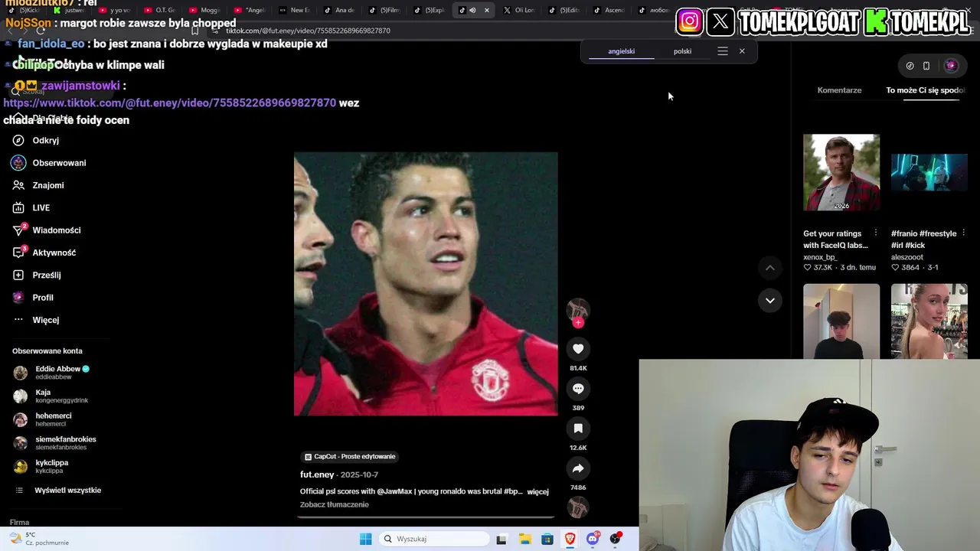The height and width of the screenshot is (551, 980).
Task: Open options for the #franio video
Action: point(963,233)
